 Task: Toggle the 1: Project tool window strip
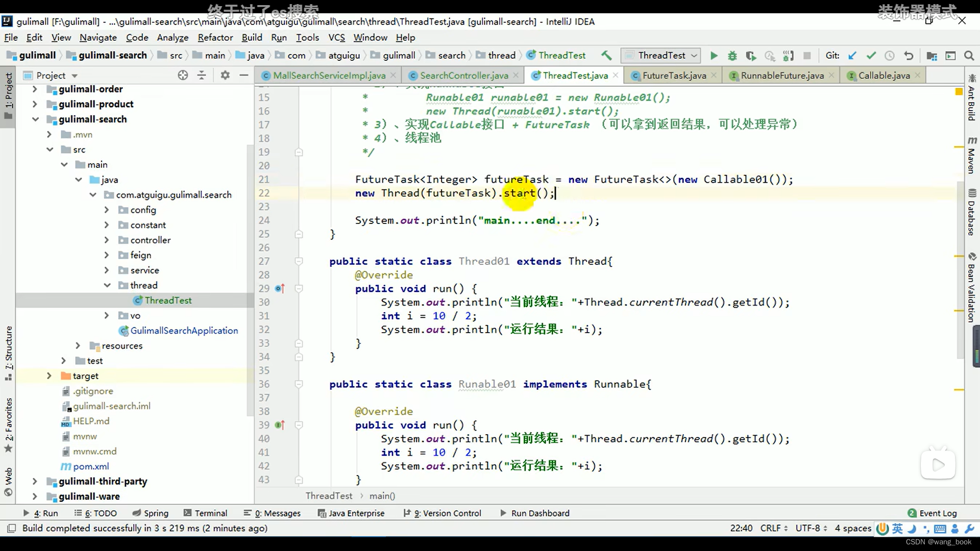[x=8, y=95]
